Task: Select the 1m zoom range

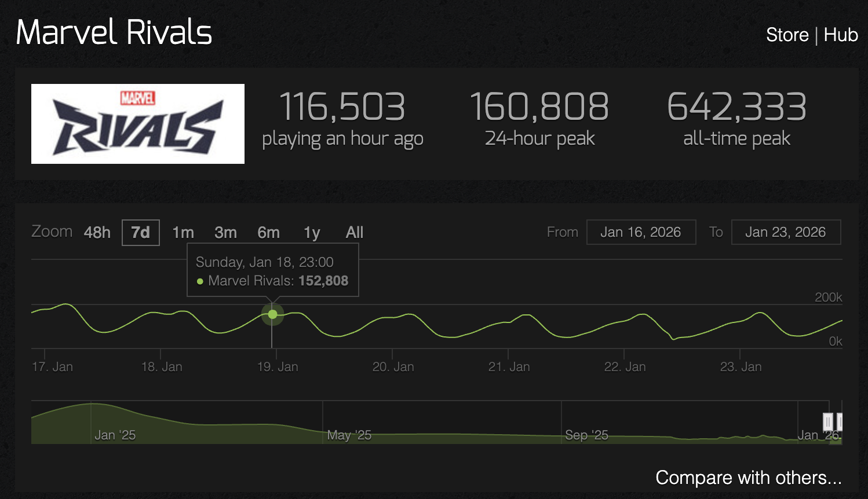Action: pyautogui.click(x=183, y=233)
